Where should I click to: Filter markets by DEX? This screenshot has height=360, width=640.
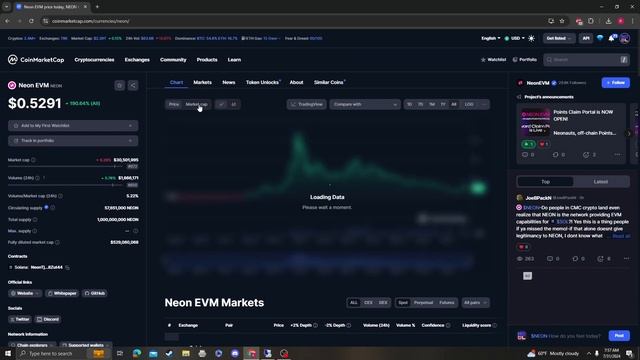(x=383, y=303)
